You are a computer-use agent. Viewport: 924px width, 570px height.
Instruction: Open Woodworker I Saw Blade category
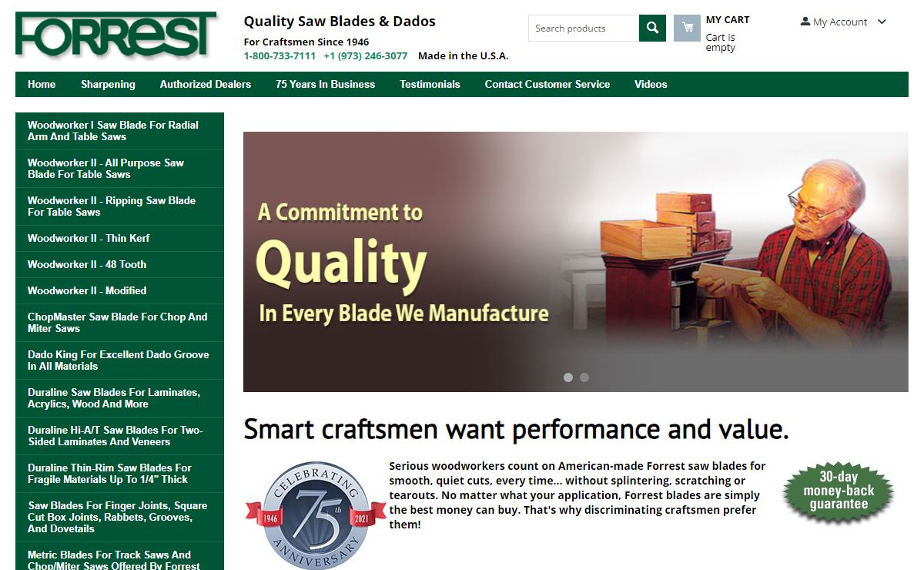point(119,131)
